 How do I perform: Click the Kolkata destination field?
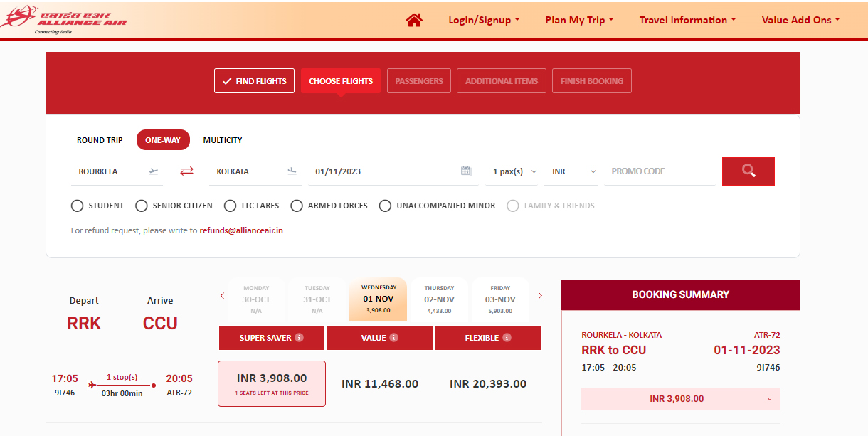pyautogui.click(x=256, y=171)
